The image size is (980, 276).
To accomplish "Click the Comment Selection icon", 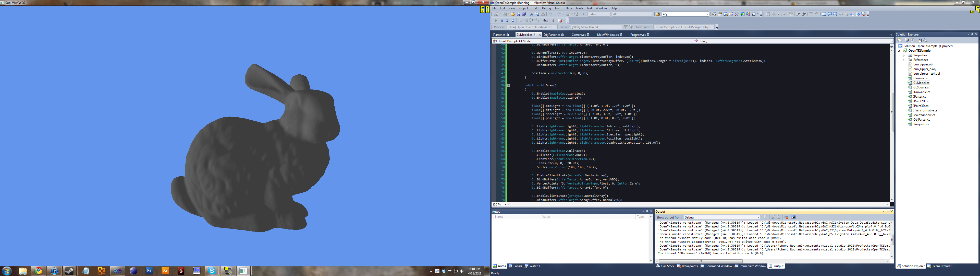I will [811, 14].
